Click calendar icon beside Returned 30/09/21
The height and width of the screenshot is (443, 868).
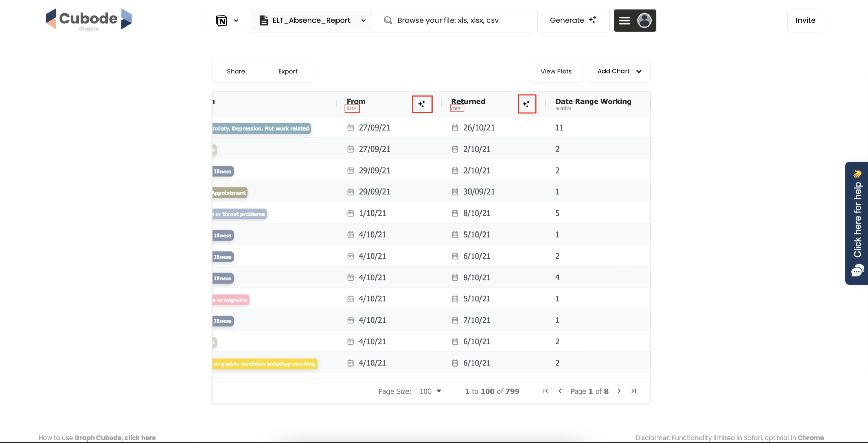tap(455, 192)
